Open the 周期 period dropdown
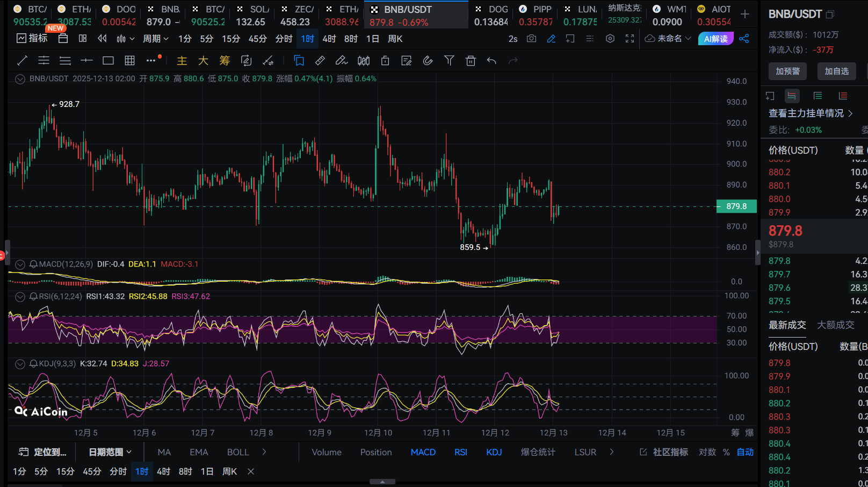Image resolution: width=868 pixels, height=487 pixels. pyautogui.click(x=155, y=39)
